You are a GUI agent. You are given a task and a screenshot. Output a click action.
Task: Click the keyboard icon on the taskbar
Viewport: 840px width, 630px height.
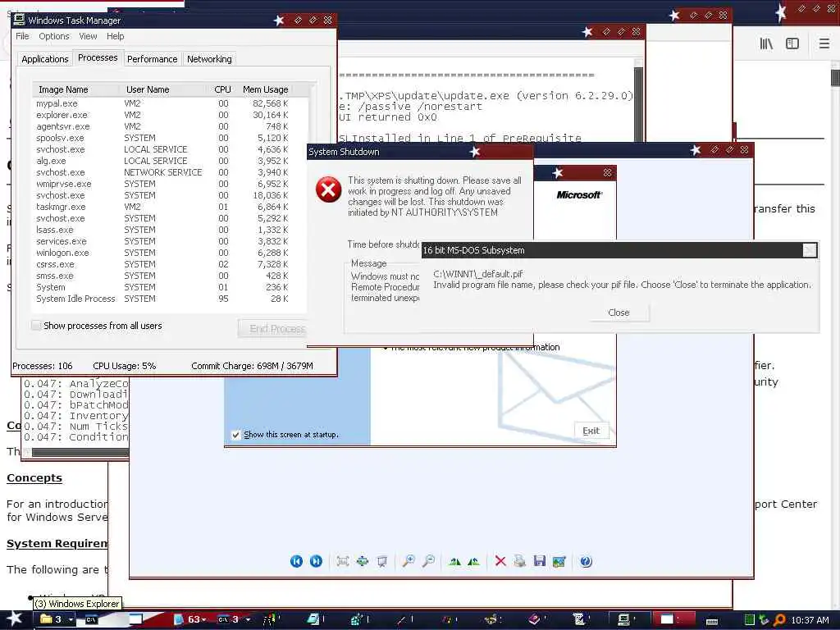pyautogui.click(x=712, y=621)
